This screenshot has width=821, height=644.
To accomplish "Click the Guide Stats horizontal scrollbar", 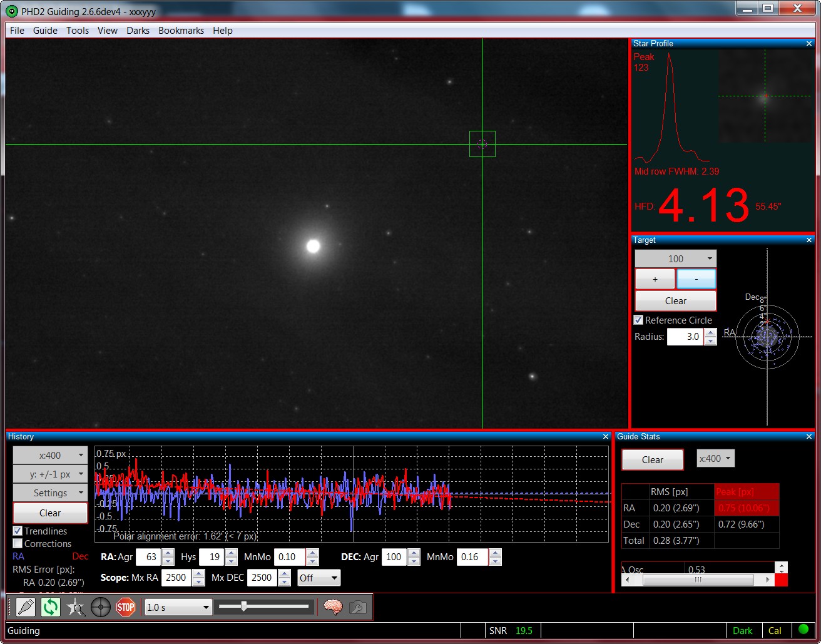I will (698, 580).
